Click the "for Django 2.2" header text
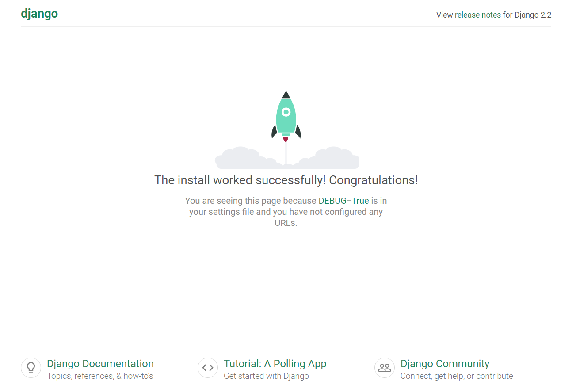 [527, 15]
